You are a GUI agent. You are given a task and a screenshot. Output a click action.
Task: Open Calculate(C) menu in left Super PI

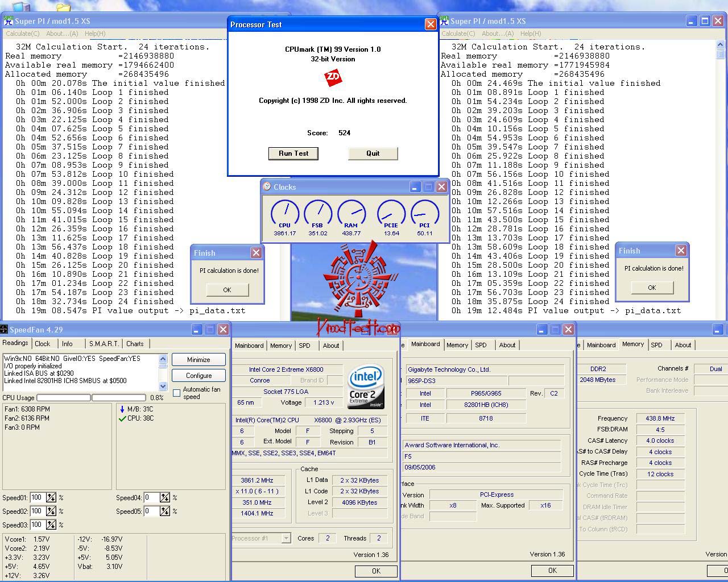[23, 34]
